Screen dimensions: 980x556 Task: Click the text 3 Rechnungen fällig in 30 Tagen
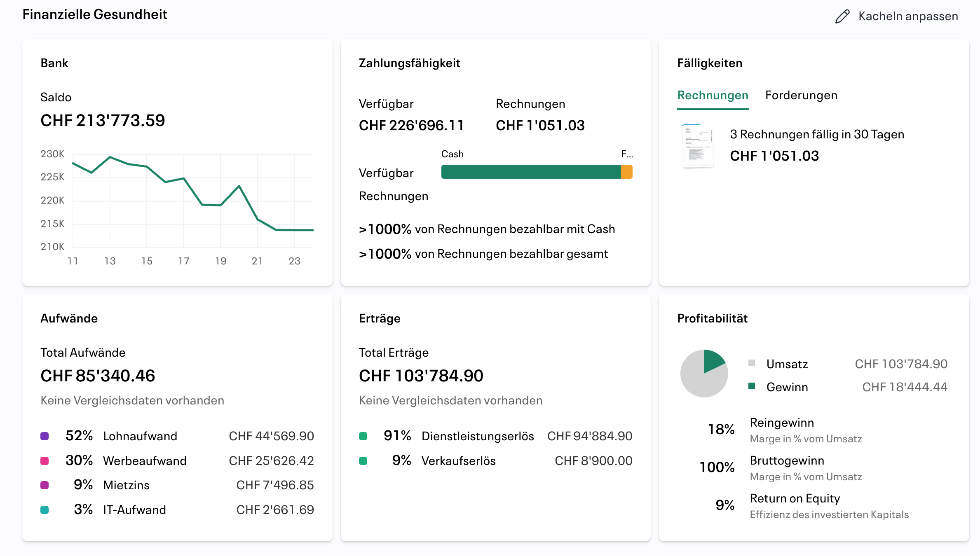(x=817, y=134)
